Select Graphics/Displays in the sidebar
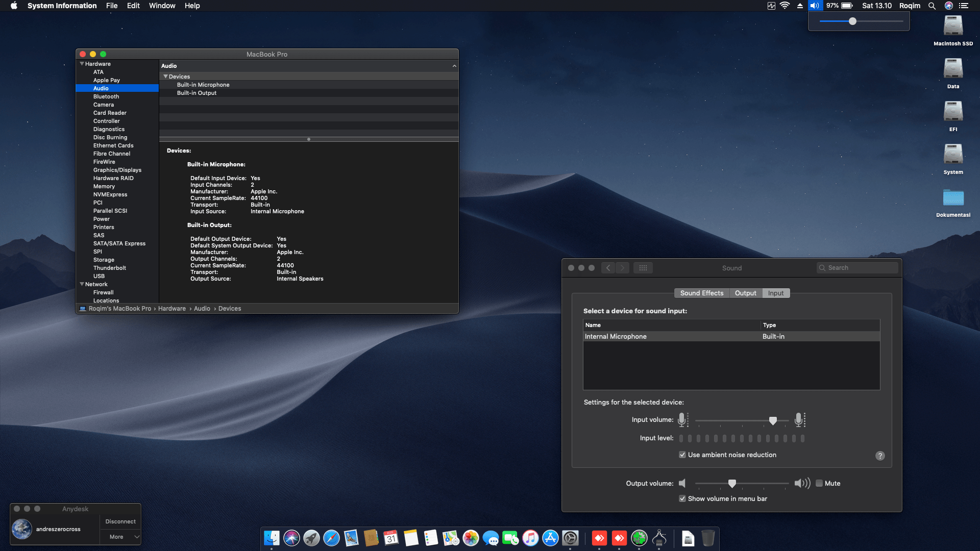This screenshot has width=980, height=551. click(117, 170)
